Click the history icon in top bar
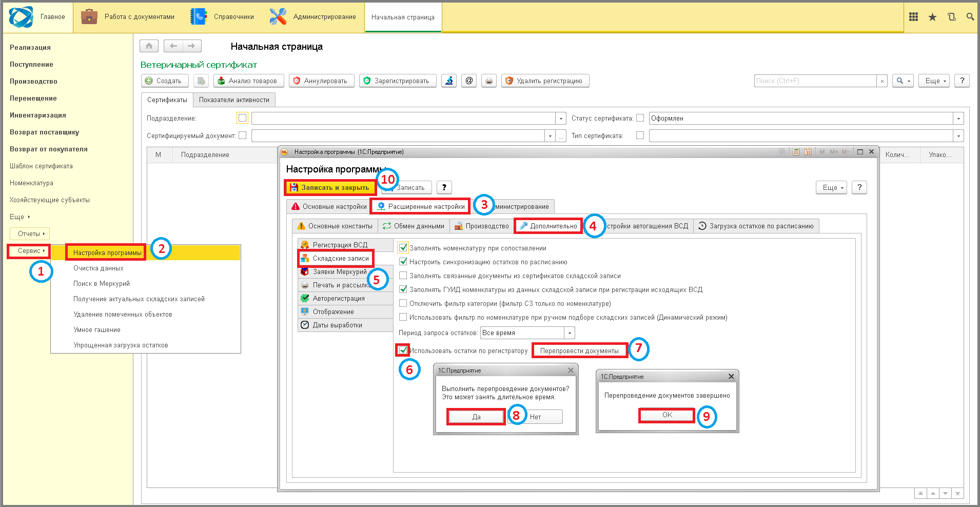Screen dimensions: 980x507 pos(951,17)
